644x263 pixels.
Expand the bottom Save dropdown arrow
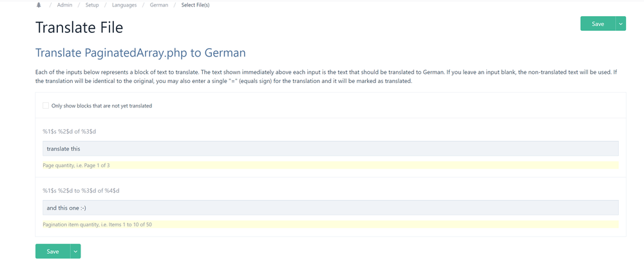75,251
